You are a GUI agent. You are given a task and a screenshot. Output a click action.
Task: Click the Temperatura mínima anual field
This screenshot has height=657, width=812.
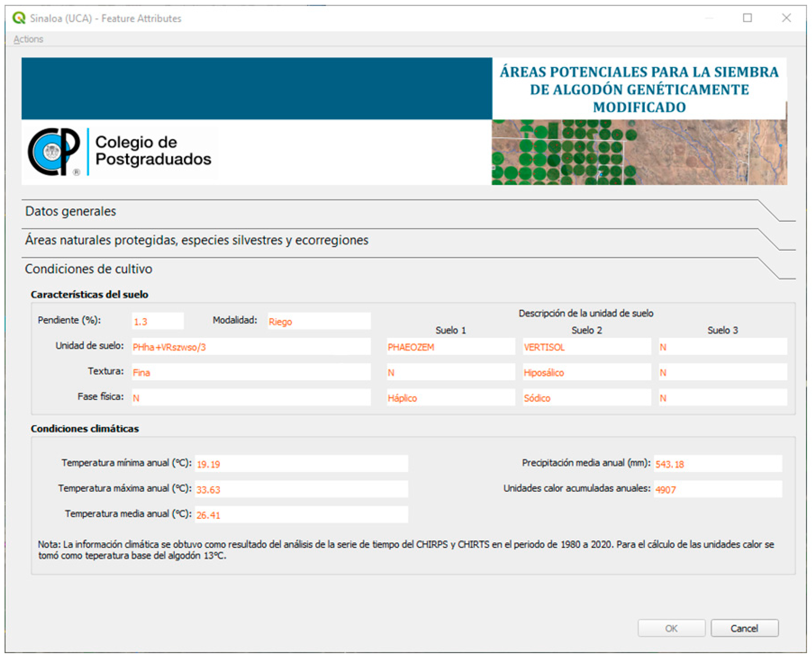301,464
